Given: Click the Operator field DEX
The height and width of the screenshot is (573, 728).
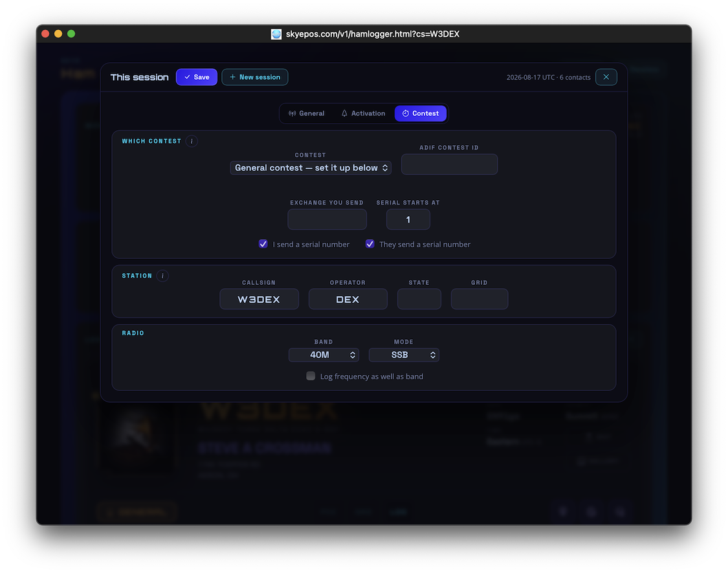Looking at the screenshot, I should (x=347, y=299).
